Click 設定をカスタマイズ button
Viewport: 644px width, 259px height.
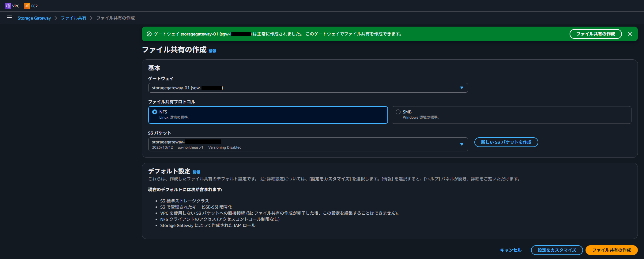click(x=557, y=250)
